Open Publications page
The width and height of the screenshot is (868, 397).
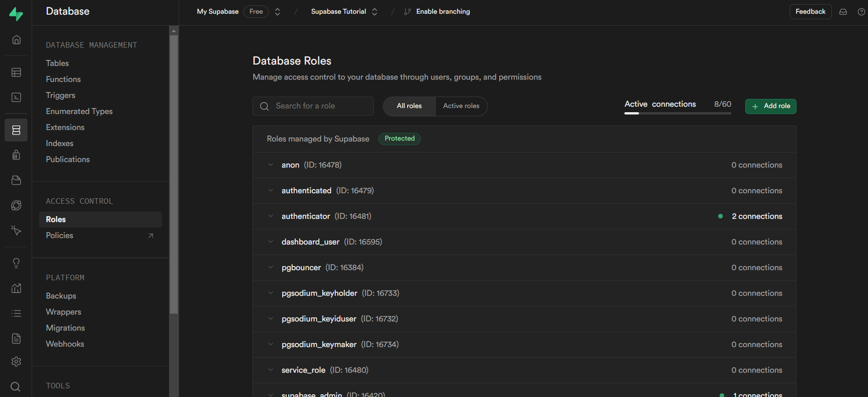click(68, 159)
